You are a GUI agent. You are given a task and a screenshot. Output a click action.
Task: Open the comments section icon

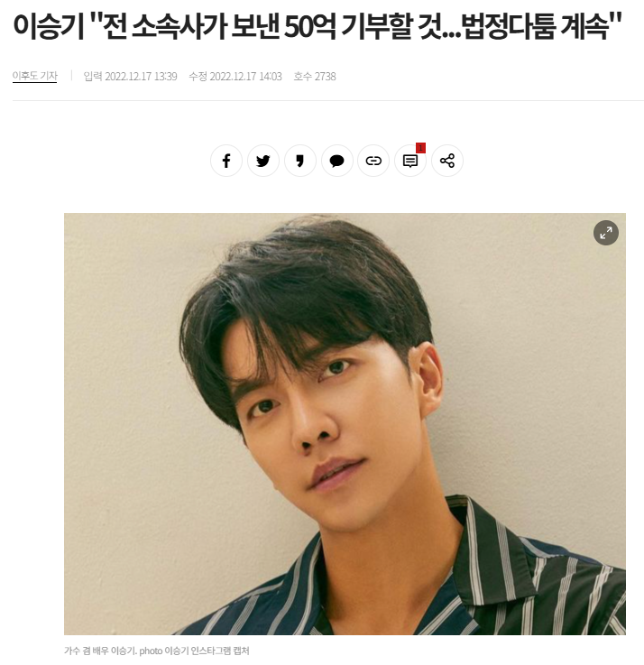410,161
